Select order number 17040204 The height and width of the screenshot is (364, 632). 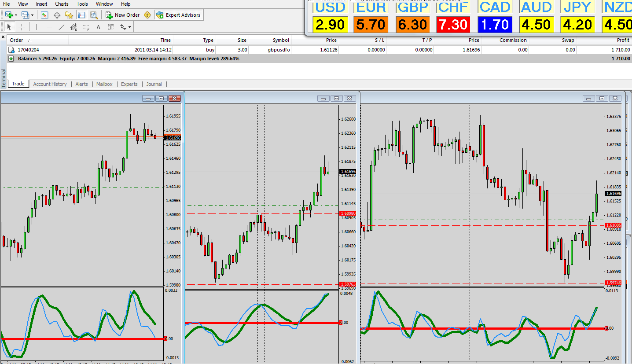pyautogui.click(x=28, y=50)
